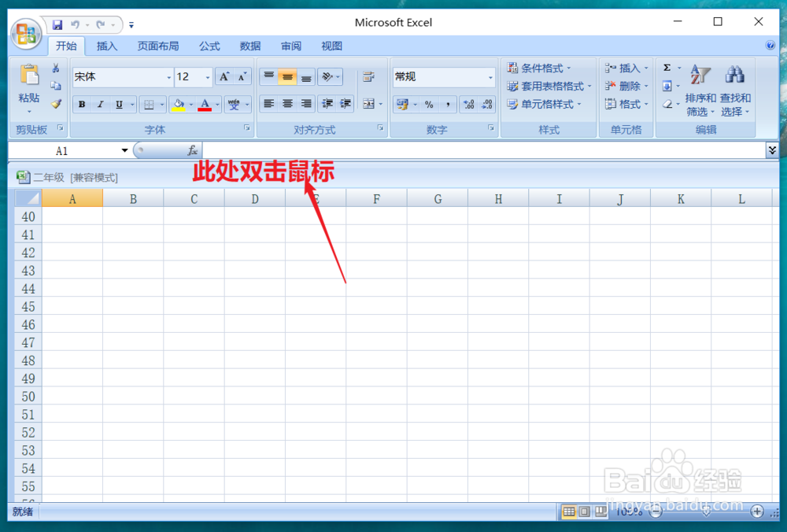Apply accounting number format icon
This screenshot has height=532, width=787.
tap(402, 105)
